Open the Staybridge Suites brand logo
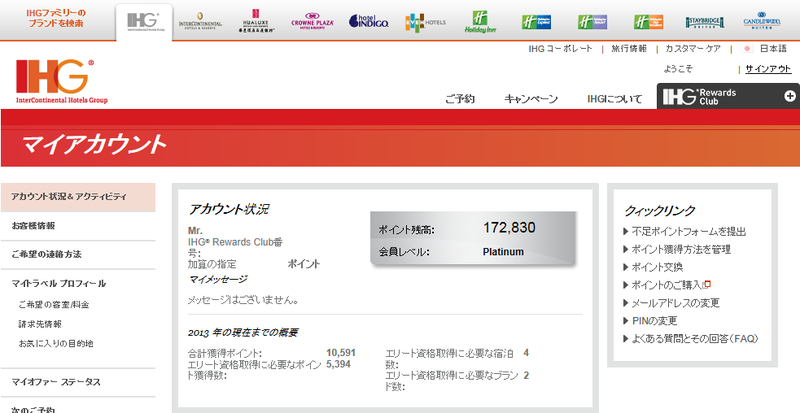This screenshot has height=413, width=800. coord(705,22)
